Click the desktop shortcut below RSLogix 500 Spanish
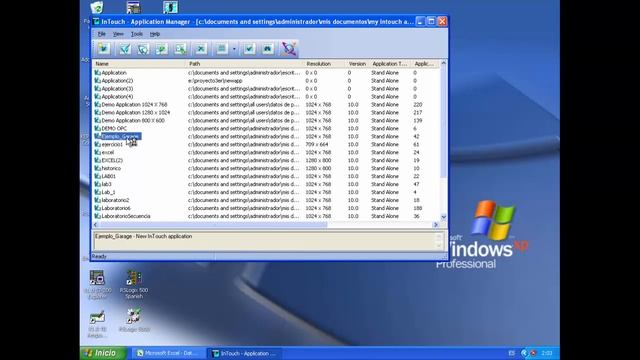Screen dimensions: 640x360 point(134,320)
